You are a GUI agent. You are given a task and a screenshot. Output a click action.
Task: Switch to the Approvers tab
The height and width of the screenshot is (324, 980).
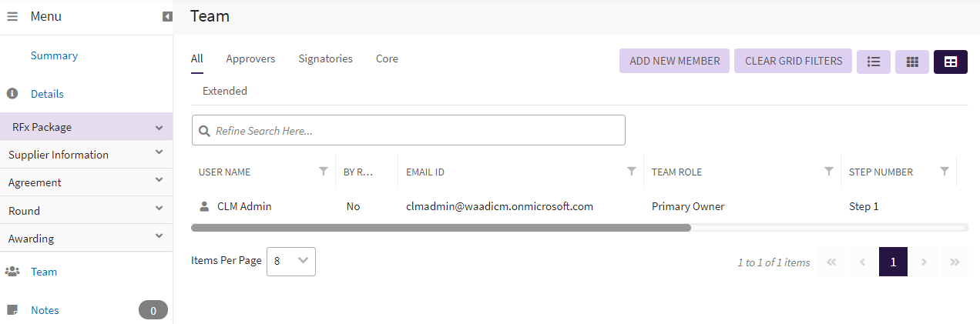pos(250,58)
